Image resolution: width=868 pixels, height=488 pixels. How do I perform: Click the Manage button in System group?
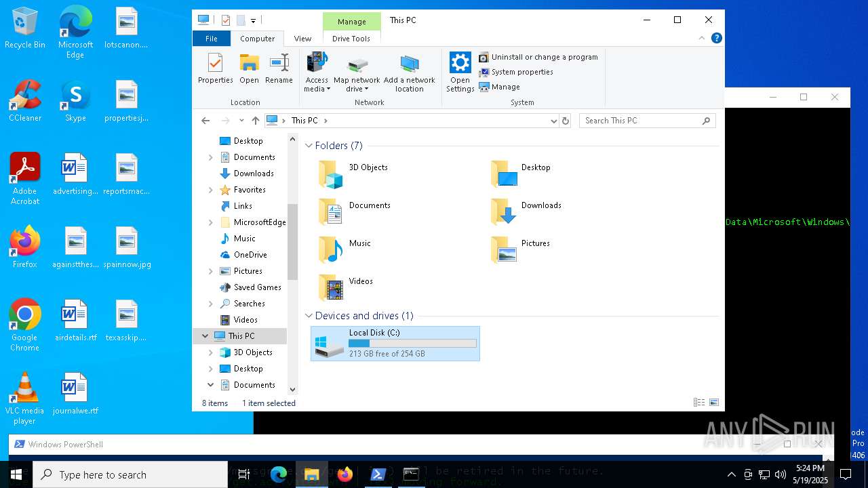[x=499, y=87]
